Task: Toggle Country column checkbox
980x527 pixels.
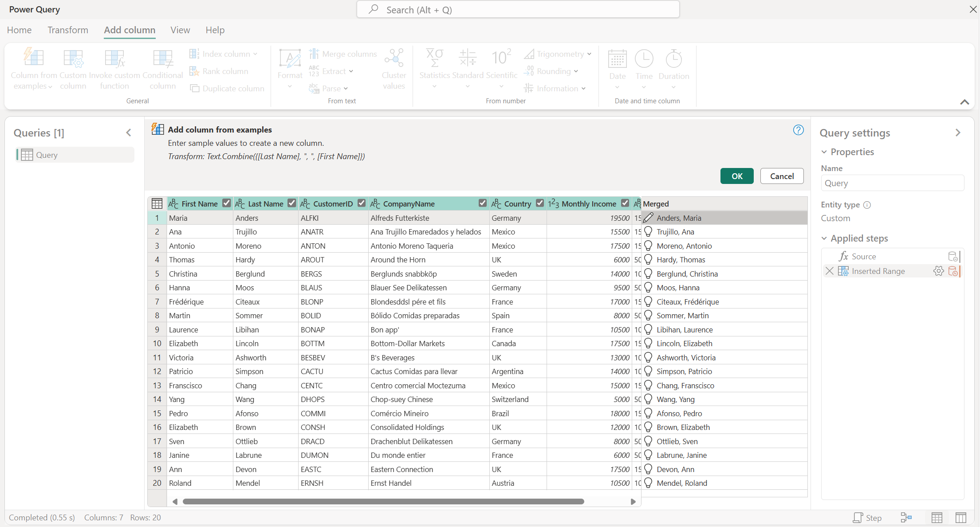Action: tap(540, 203)
